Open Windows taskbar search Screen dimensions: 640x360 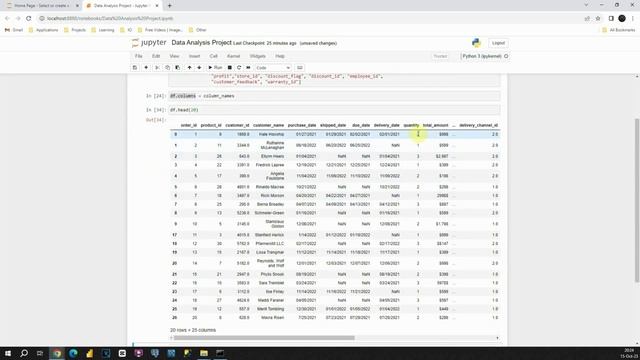tap(24, 353)
